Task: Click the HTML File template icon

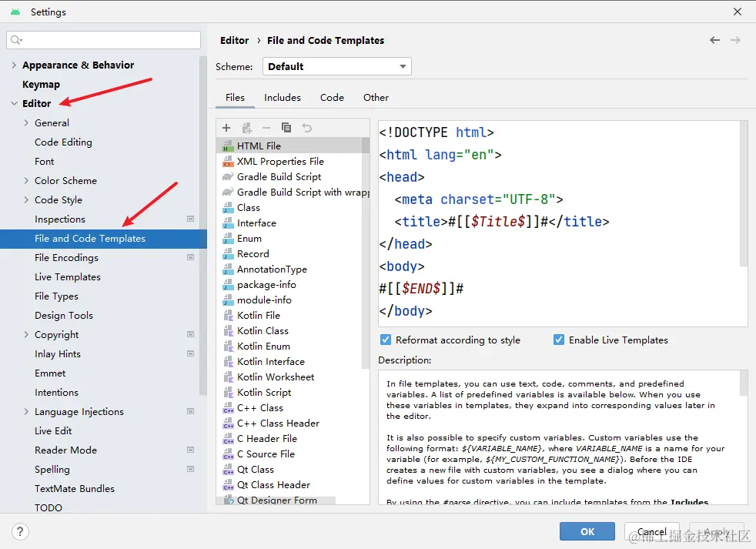Action: [x=228, y=146]
